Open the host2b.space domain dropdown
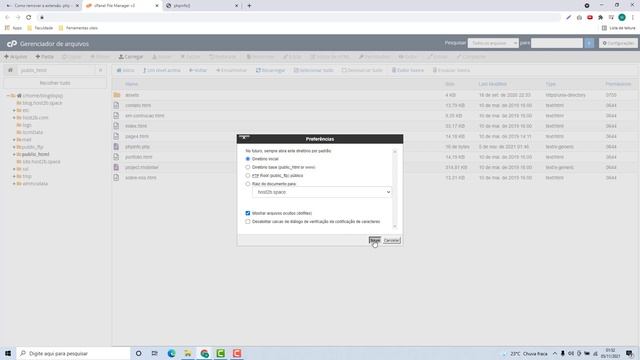The width and height of the screenshot is (640, 360). pos(322,192)
